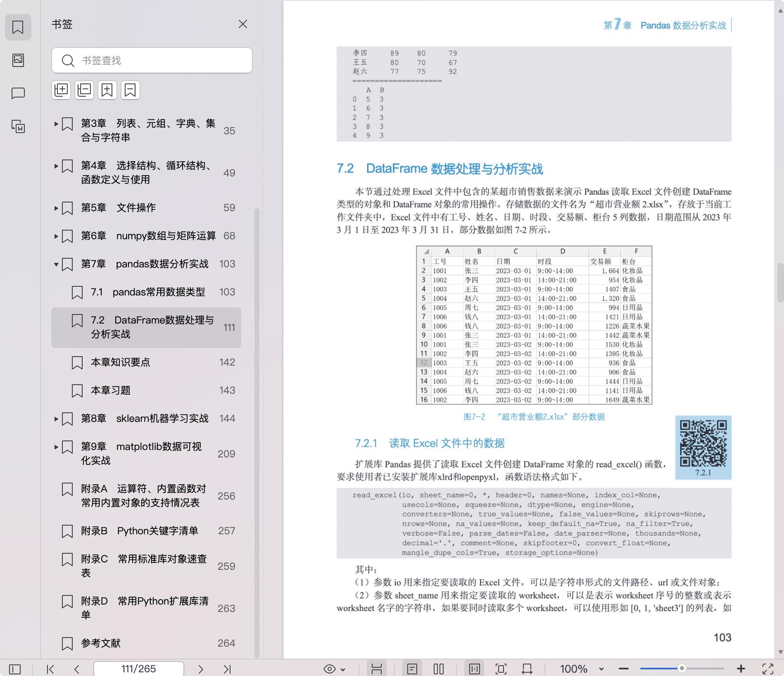Click the bookmark icon beside 第8章
This screenshot has width=784, height=676.
[67, 419]
